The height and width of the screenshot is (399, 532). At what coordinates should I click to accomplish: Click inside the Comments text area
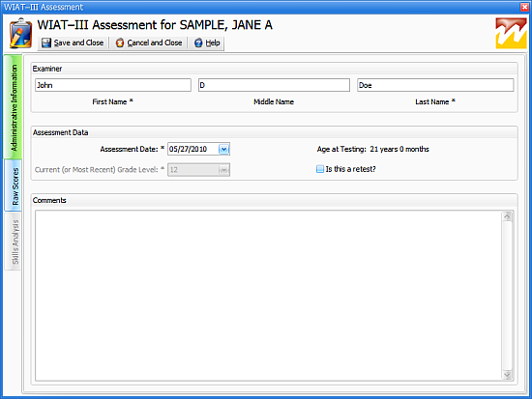tap(268, 296)
